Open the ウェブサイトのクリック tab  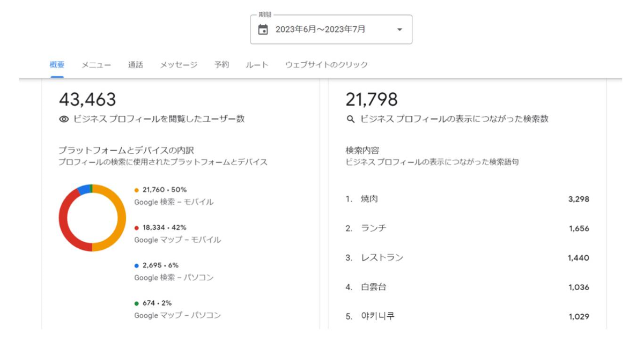(326, 65)
